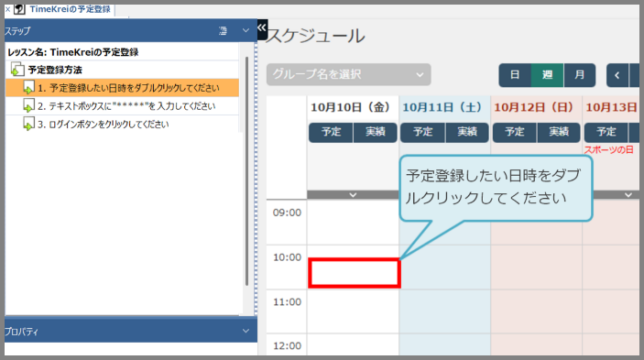Click the step list vertical scrollbar
This screenshot has width=644, height=360.
coord(246,171)
